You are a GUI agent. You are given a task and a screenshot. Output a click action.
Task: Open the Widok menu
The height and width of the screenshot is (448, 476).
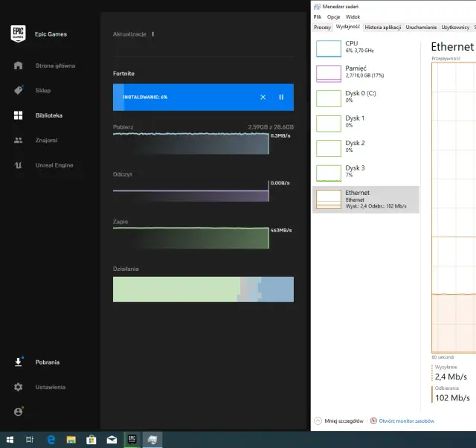(353, 16)
